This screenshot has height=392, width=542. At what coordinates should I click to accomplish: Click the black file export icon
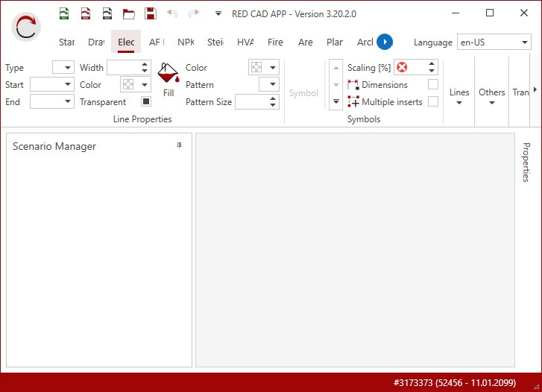pos(107,13)
